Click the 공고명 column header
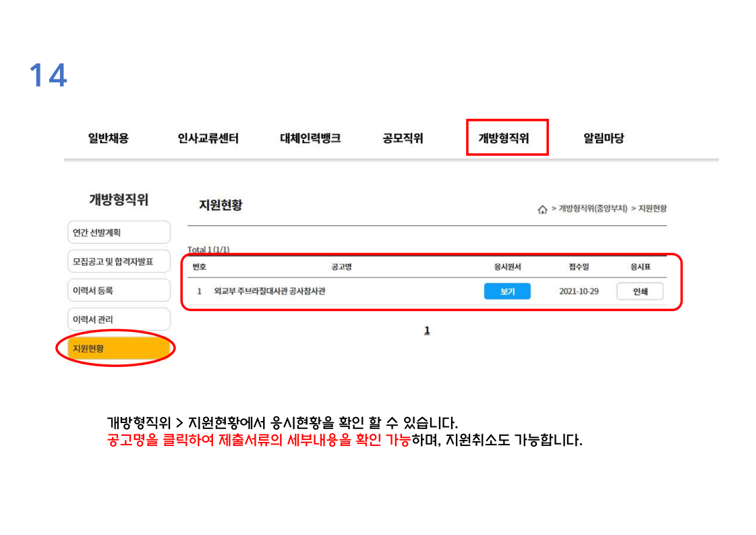The image size is (756, 535). point(341,267)
